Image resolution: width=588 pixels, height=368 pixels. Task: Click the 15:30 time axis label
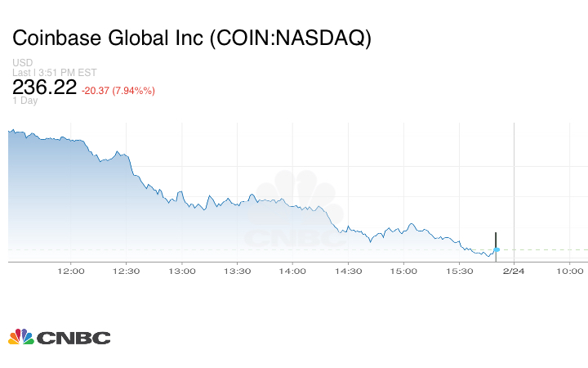459,271
